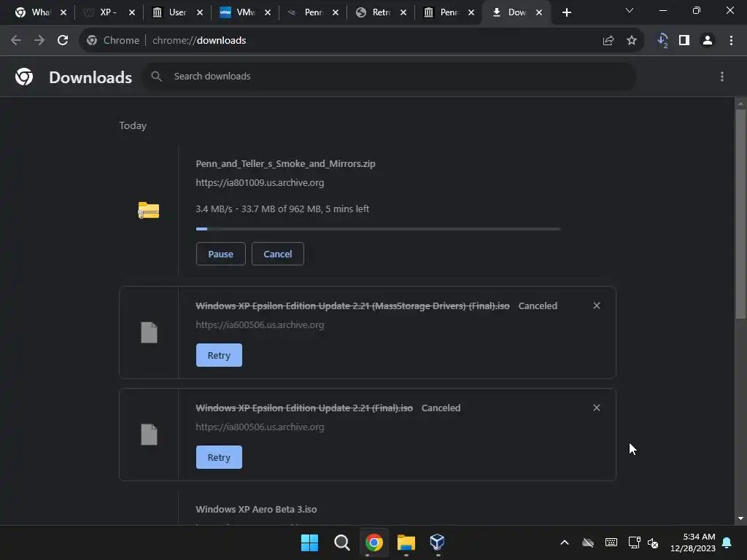Click the vertical scrollbar thumb
Image resolution: width=747 pixels, height=560 pixels.
[740, 214]
